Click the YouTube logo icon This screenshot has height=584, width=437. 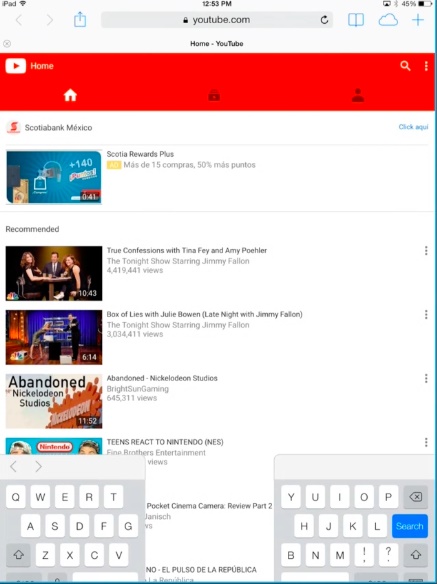15,66
